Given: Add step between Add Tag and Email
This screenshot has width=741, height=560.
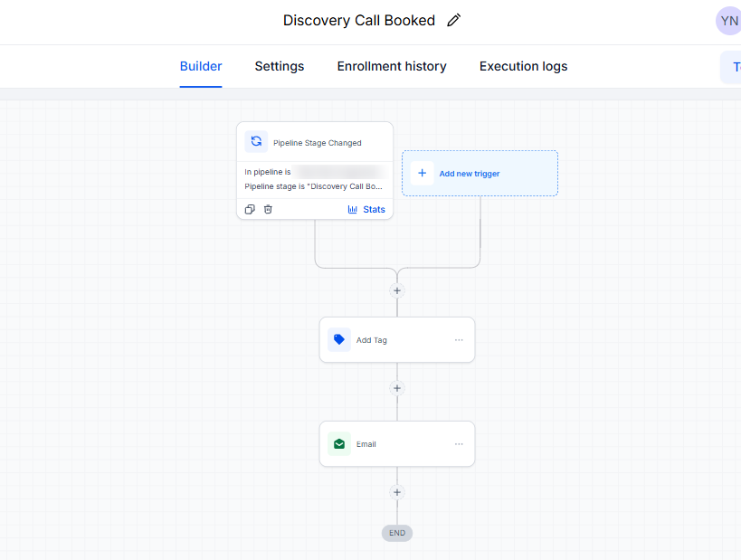Looking at the screenshot, I should point(397,388).
